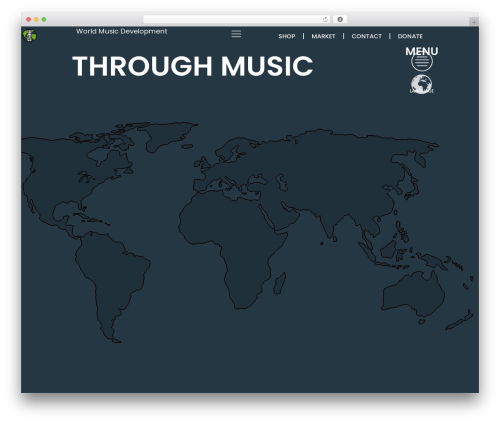Screen dimensions: 500x423
Task: Click the World Music Development site title
Action: (121, 31)
